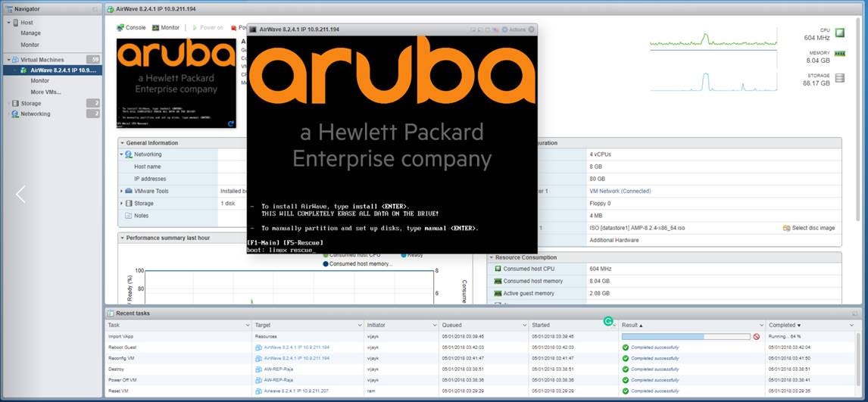Image resolution: width=868 pixels, height=402 pixels.
Task: Click the Navigator panel header icon
Action: coord(9,9)
